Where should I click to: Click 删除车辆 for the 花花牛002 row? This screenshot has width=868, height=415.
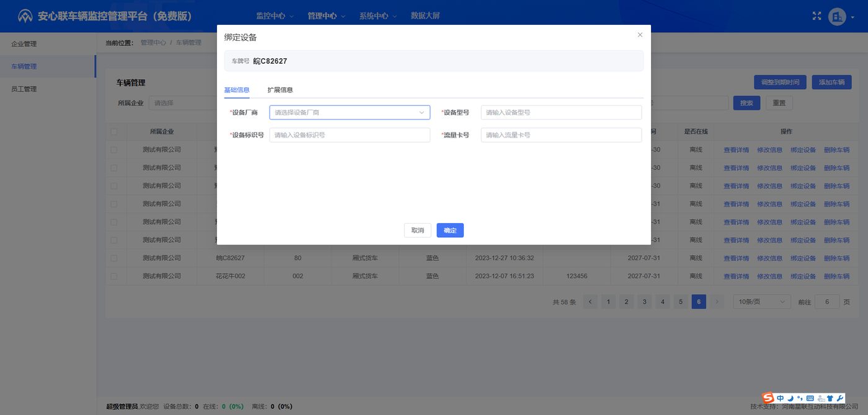836,276
